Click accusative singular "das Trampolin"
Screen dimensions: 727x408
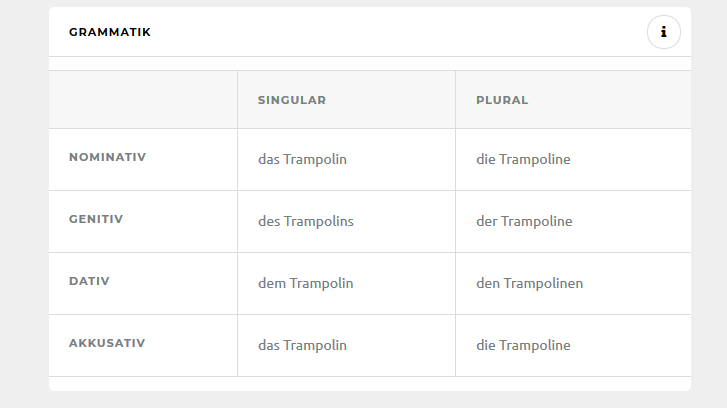tap(302, 345)
